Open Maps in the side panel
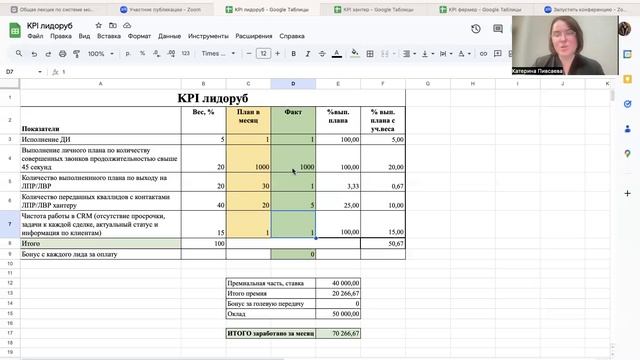 tap(628, 154)
